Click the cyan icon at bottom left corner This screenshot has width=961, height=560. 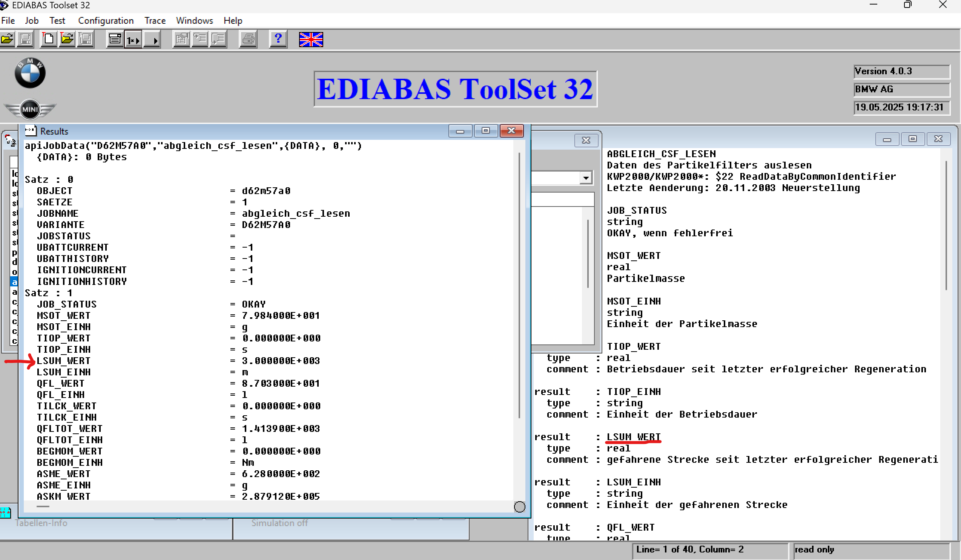(5, 513)
